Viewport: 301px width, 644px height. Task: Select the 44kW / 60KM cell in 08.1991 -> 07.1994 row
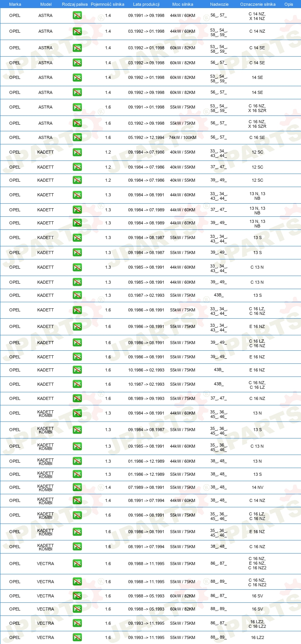pyautogui.click(x=183, y=501)
